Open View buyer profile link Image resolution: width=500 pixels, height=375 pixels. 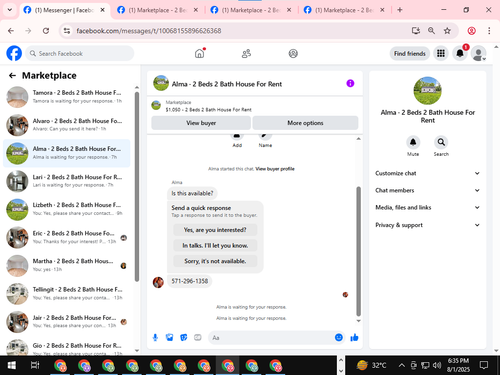[275, 169]
